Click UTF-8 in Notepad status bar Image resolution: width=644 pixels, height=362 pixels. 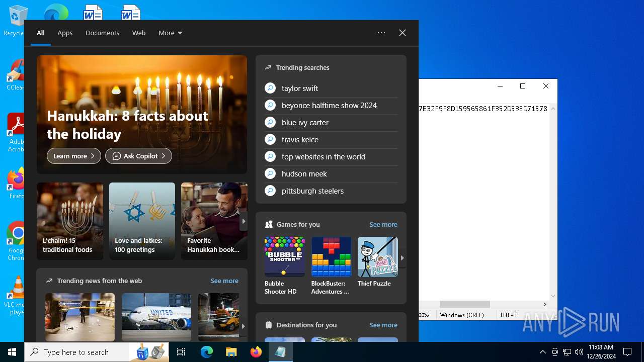tap(508, 315)
